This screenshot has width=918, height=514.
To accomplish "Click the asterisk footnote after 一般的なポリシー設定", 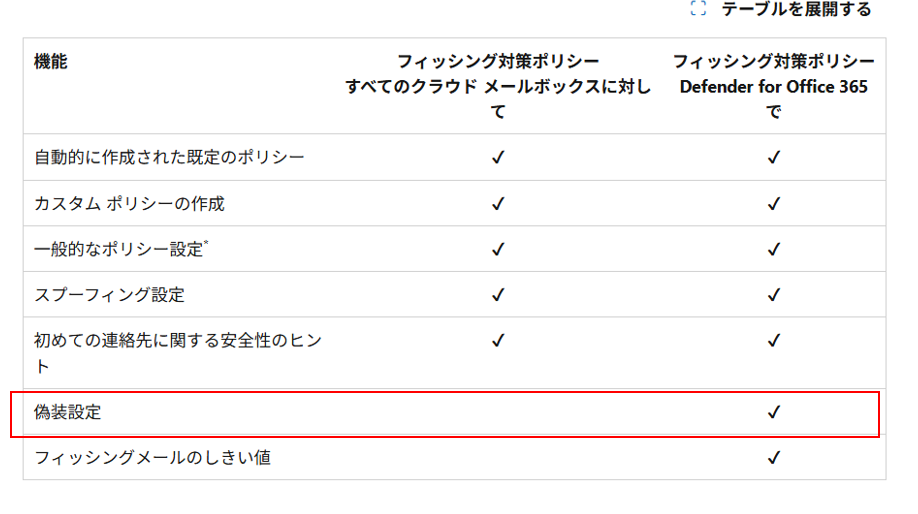I will click(x=206, y=242).
